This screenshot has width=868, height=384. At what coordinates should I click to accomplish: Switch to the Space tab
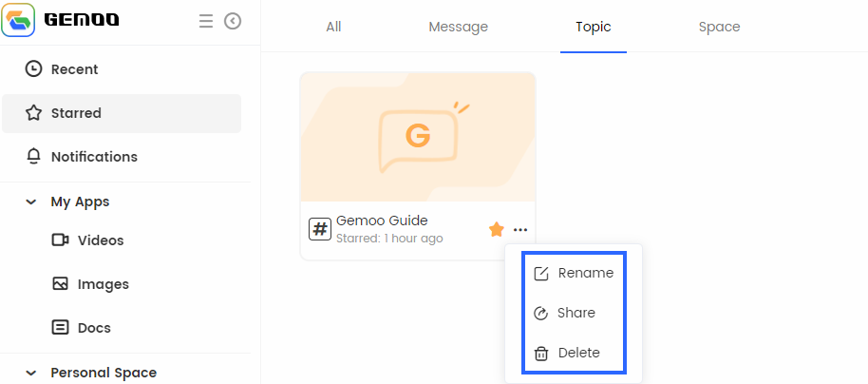[x=719, y=27]
